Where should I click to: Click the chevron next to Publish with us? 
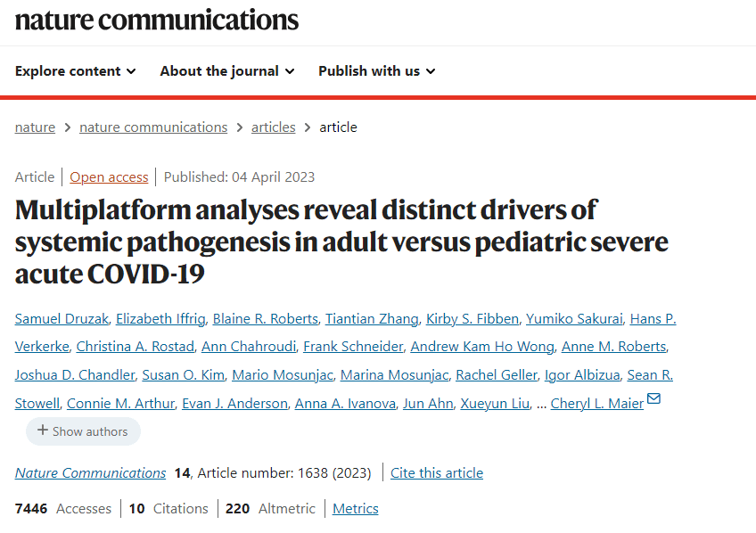pos(430,71)
